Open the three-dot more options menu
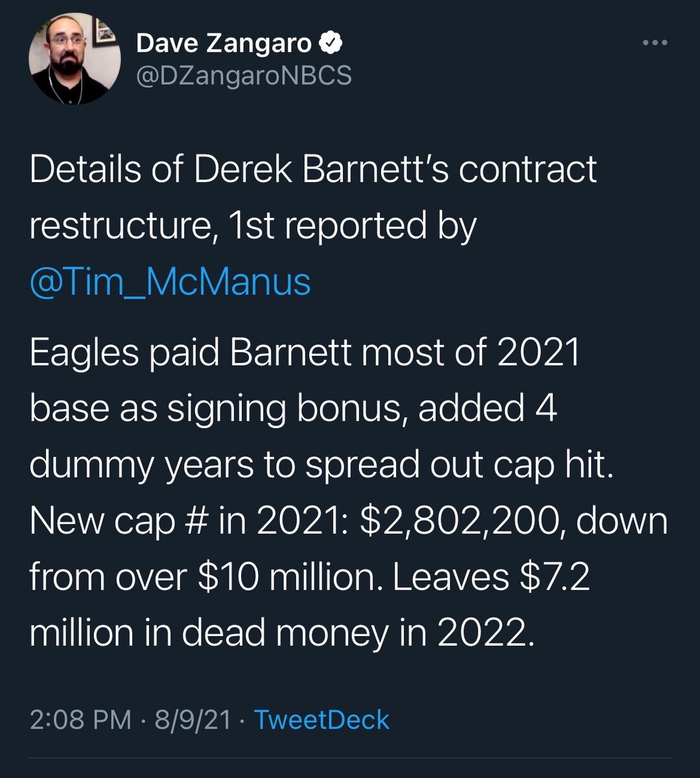 (655, 43)
